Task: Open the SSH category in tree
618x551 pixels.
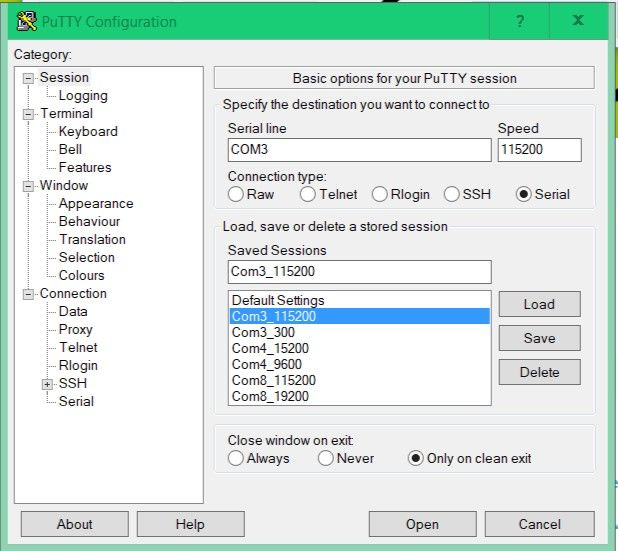Action: pyautogui.click(x=73, y=383)
